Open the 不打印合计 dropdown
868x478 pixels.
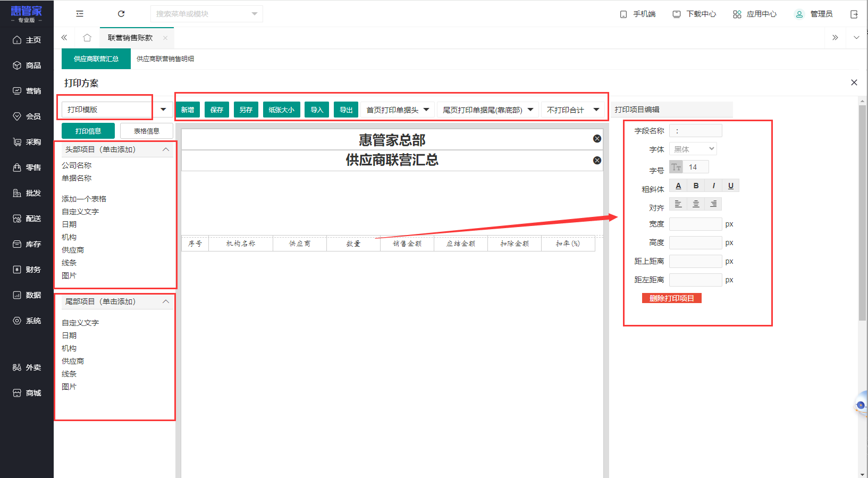[x=573, y=110]
